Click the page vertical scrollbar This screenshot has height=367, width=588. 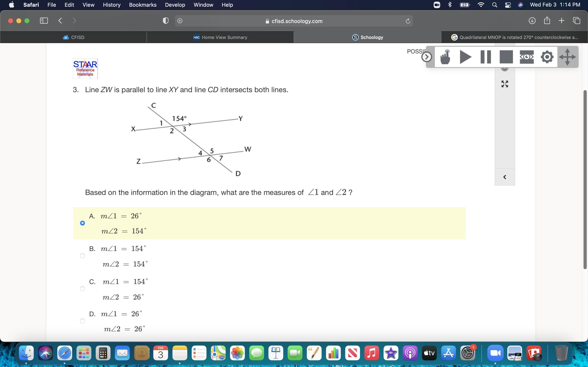pos(585,180)
